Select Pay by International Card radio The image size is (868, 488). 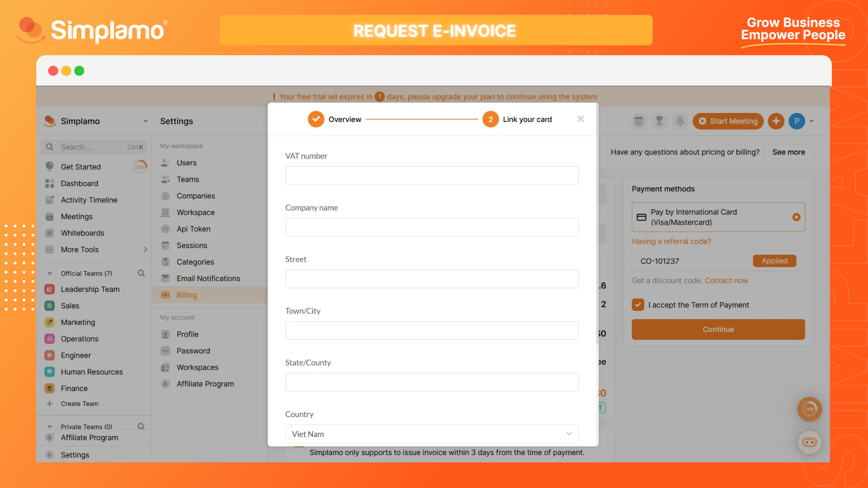point(796,217)
